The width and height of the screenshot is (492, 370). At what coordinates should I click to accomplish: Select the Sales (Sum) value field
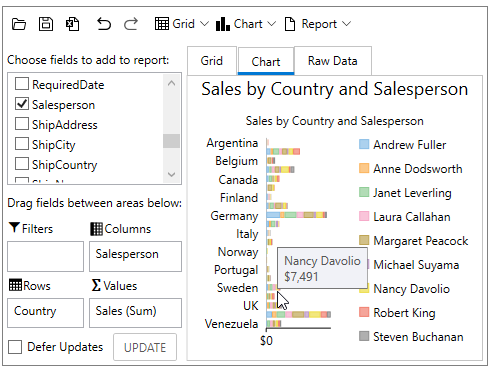point(135,313)
